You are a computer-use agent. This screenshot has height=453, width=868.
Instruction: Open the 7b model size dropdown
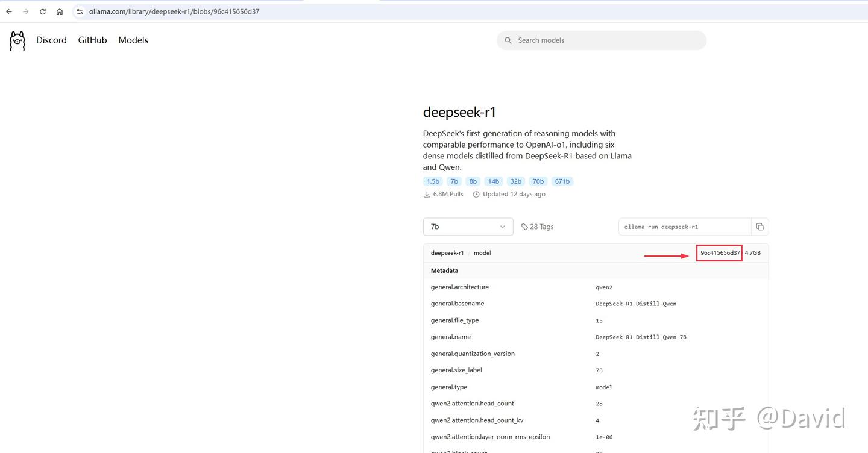click(x=468, y=226)
